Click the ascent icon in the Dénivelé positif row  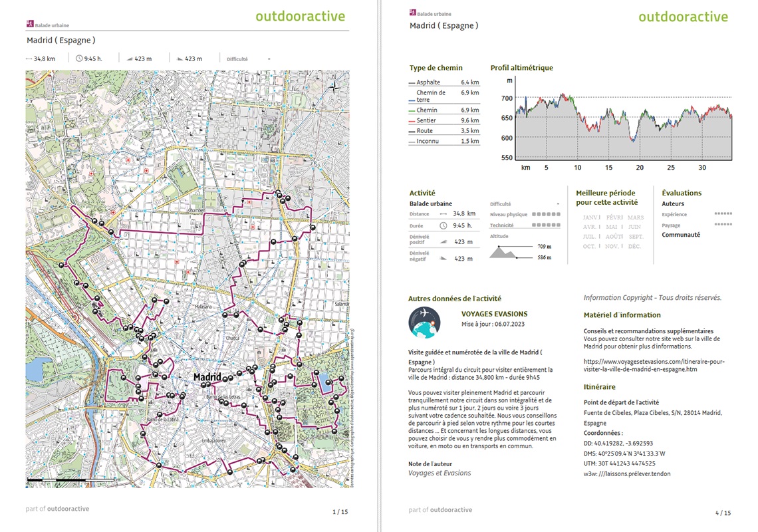coord(443,242)
